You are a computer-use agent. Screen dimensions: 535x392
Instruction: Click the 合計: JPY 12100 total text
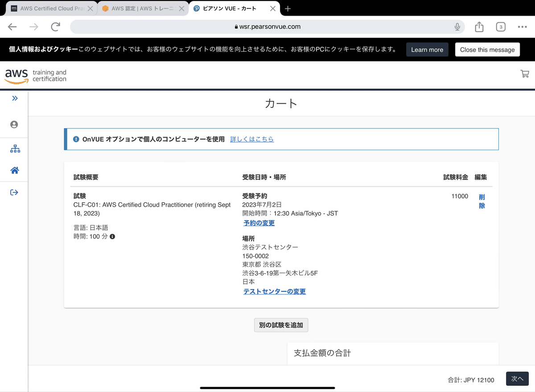(471, 380)
